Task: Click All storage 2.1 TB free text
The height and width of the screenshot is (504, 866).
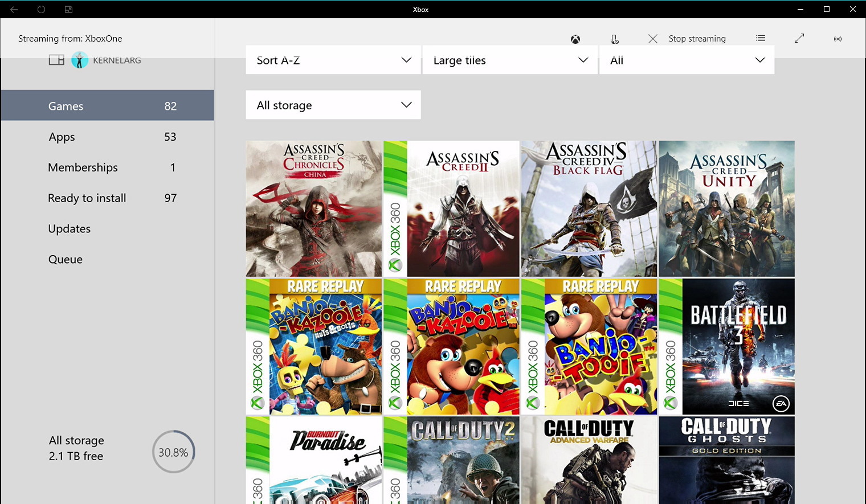Action: pos(76,448)
